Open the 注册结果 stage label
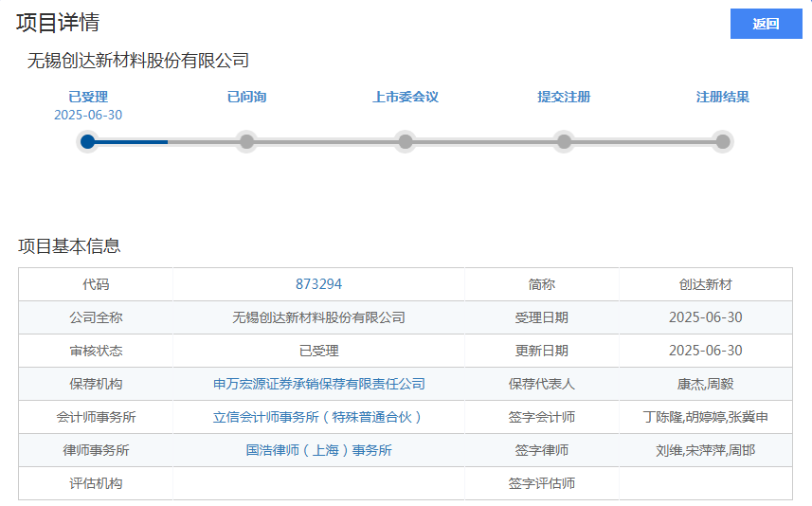The width and height of the screenshot is (812, 506). (x=723, y=97)
